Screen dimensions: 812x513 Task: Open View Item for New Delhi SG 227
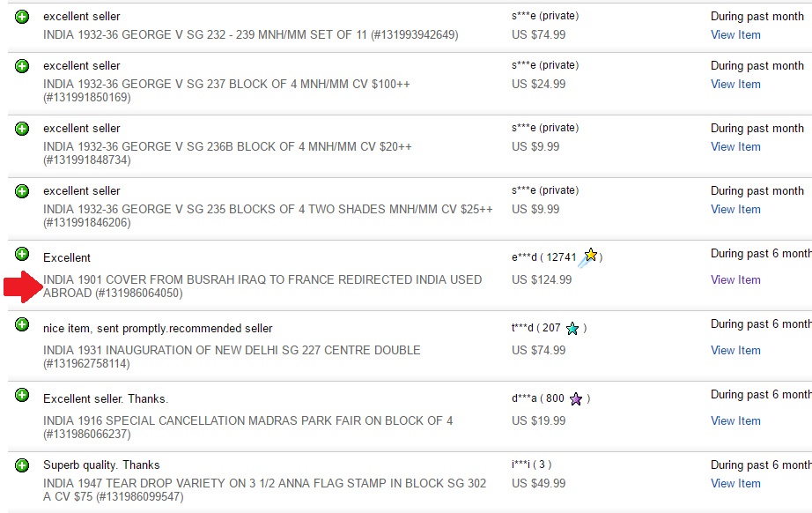click(x=735, y=350)
